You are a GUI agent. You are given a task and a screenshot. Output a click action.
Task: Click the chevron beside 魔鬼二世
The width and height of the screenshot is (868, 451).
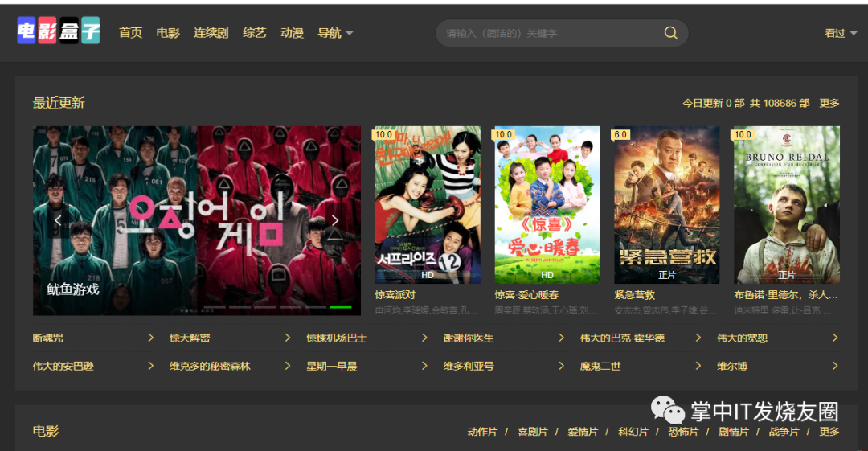pyautogui.click(x=698, y=367)
